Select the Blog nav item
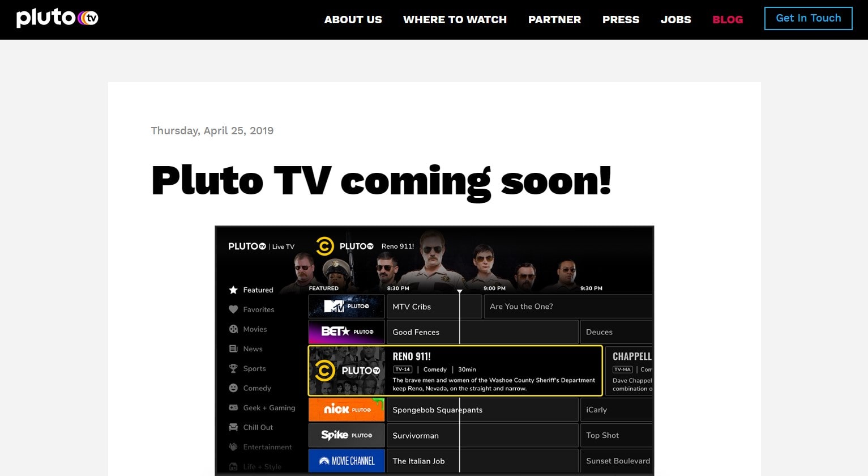Viewport: 868px width, 476px height. click(x=728, y=19)
